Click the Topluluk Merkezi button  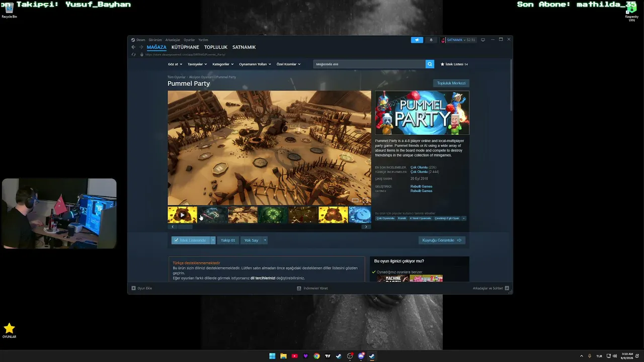[451, 83]
